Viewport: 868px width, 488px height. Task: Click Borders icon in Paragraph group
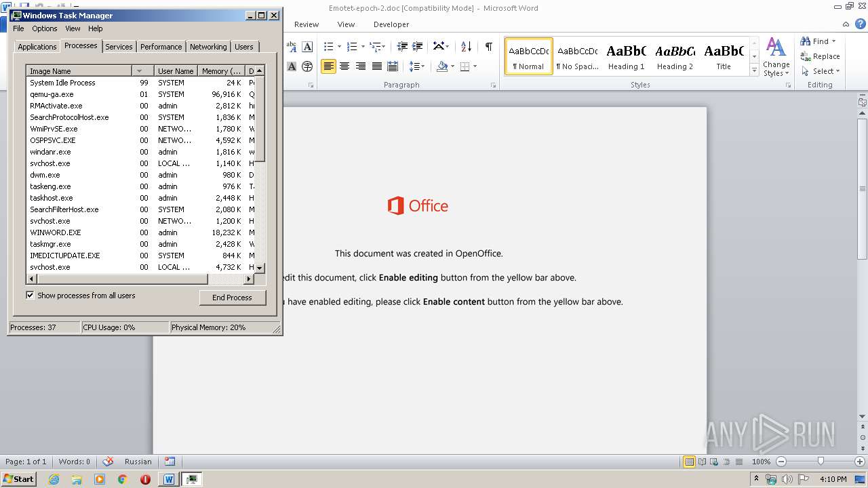pyautogui.click(x=465, y=66)
